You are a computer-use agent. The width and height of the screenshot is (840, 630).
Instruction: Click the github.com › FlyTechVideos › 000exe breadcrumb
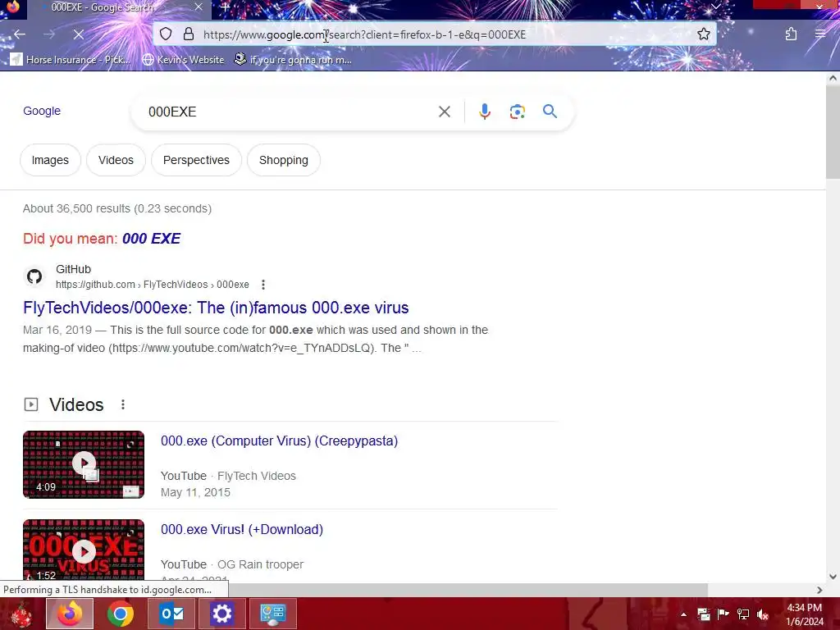(x=152, y=285)
